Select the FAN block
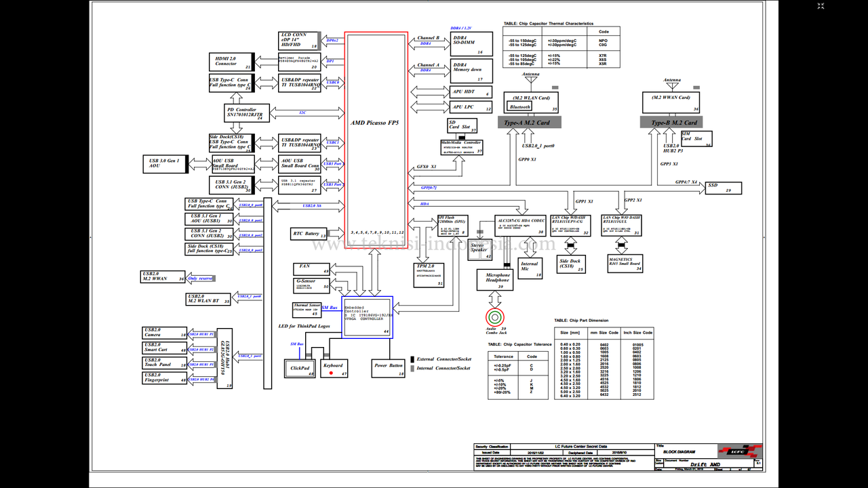 (x=312, y=268)
